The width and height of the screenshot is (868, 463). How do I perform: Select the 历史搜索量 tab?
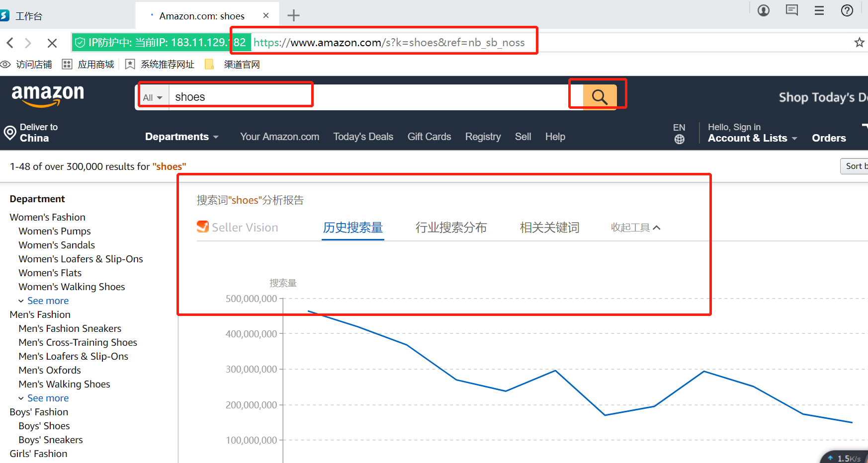[x=353, y=228]
